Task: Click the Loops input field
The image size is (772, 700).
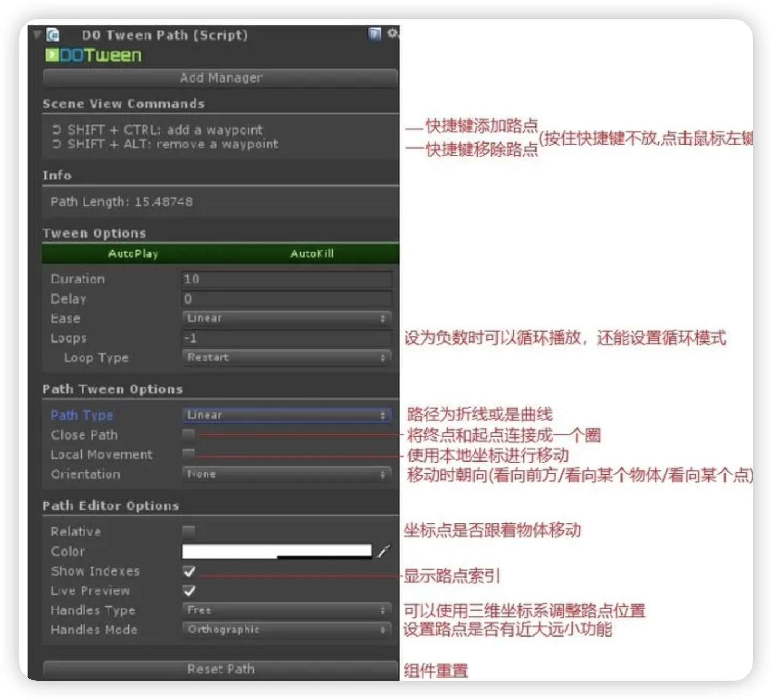Action: (x=287, y=338)
